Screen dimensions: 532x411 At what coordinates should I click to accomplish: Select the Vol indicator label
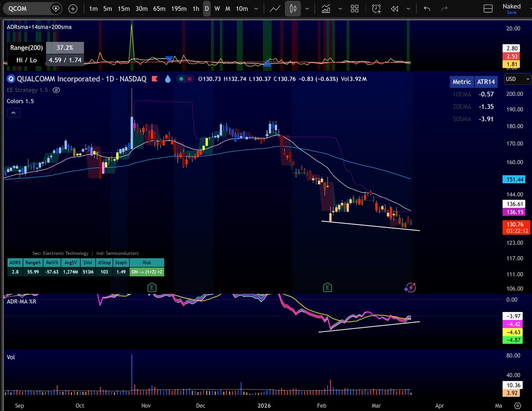(11, 357)
